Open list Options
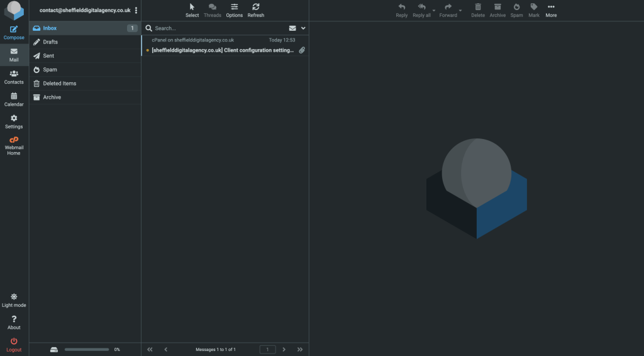 pos(234,10)
